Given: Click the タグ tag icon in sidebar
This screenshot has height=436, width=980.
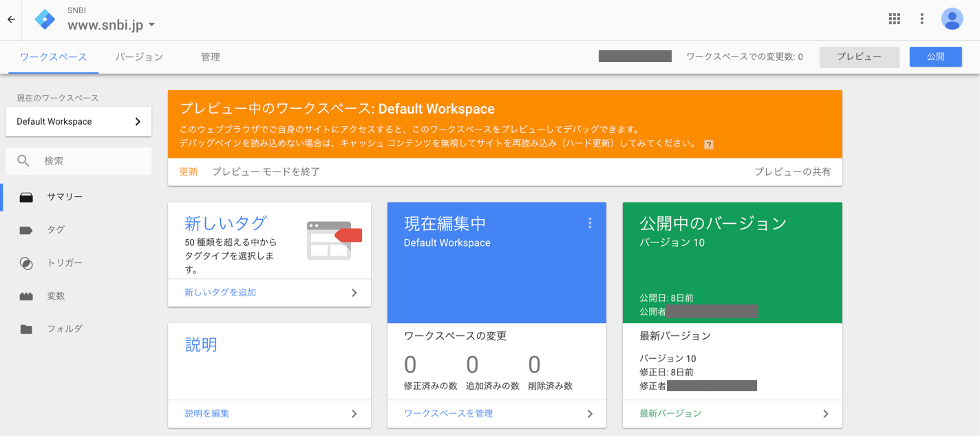Looking at the screenshot, I should point(26,230).
